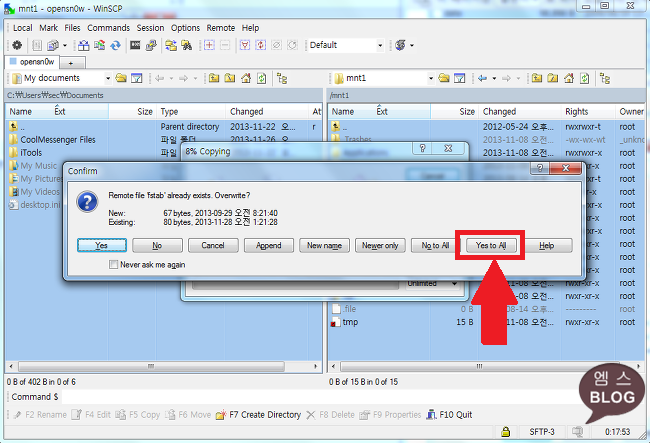Click the Unselect files minus icon

pos(225,45)
